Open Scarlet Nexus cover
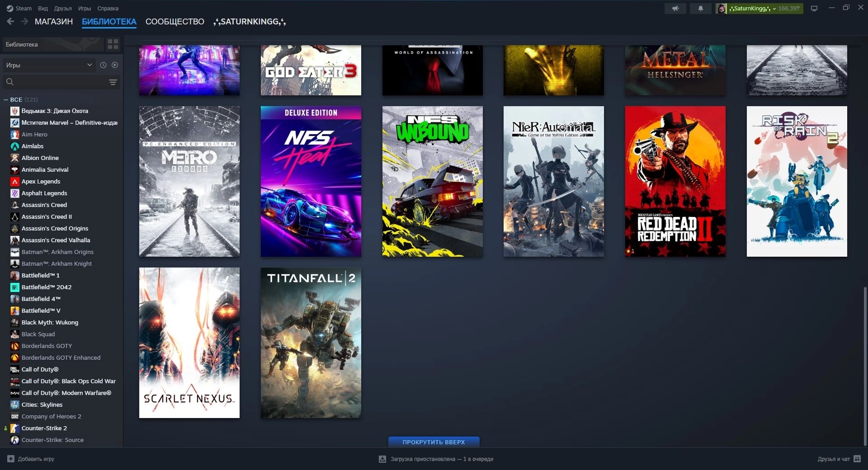 pyautogui.click(x=189, y=343)
